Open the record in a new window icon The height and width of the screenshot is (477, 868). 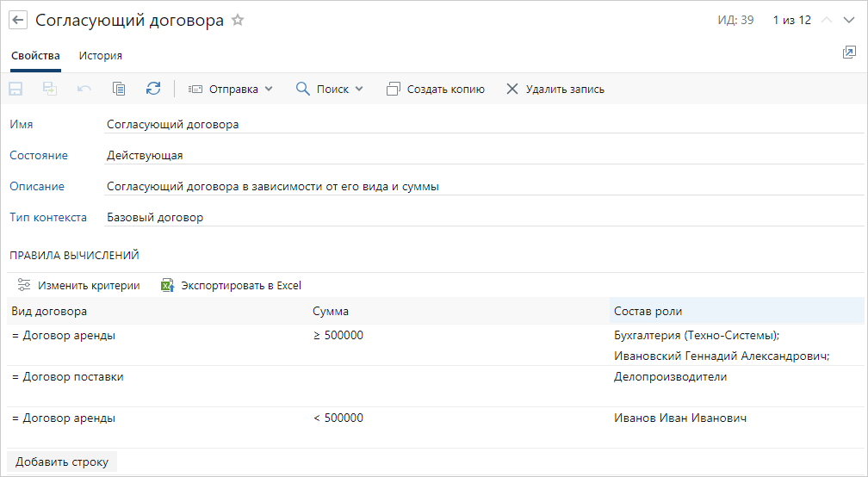(x=849, y=53)
